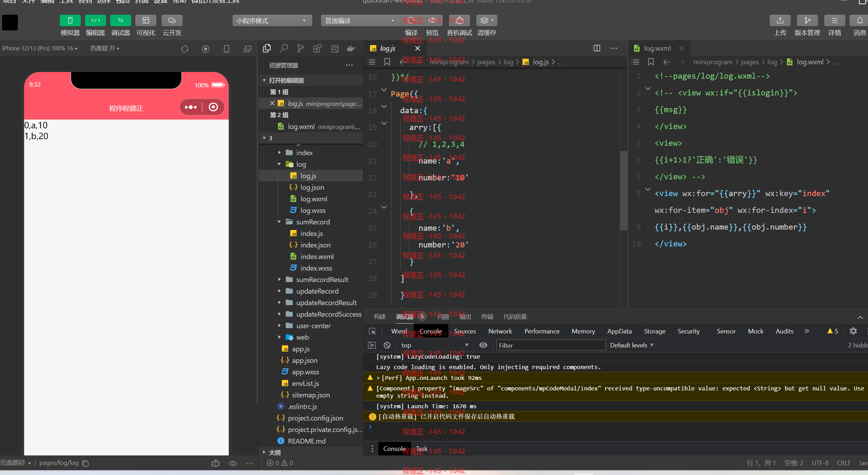868x475 pixels.
Task: Open the Extensions blocks icon
Action: pyautogui.click(x=318, y=48)
